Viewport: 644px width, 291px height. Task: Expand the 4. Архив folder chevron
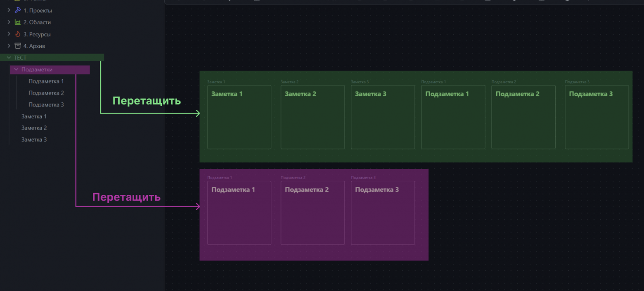point(9,46)
